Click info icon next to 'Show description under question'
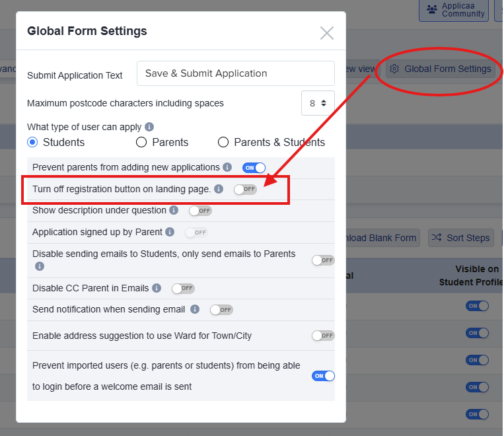The height and width of the screenshot is (436, 504). pyautogui.click(x=174, y=210)
